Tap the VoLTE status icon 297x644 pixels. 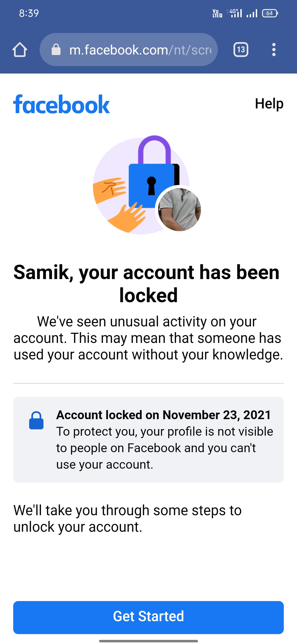[x=217, y=13]
